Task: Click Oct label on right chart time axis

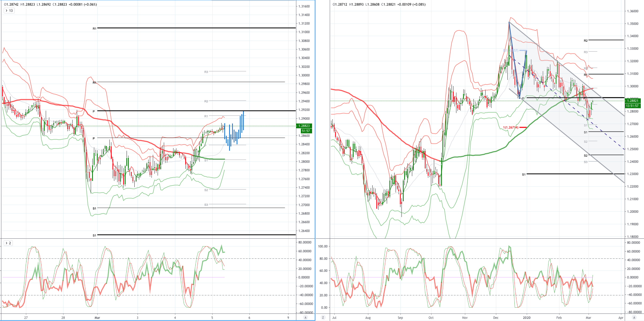Action: pos(431,318)
